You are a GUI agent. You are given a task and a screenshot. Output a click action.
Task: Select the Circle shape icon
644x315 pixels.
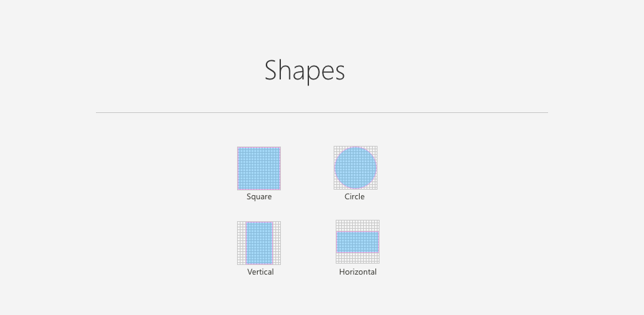tap(356, 168)
